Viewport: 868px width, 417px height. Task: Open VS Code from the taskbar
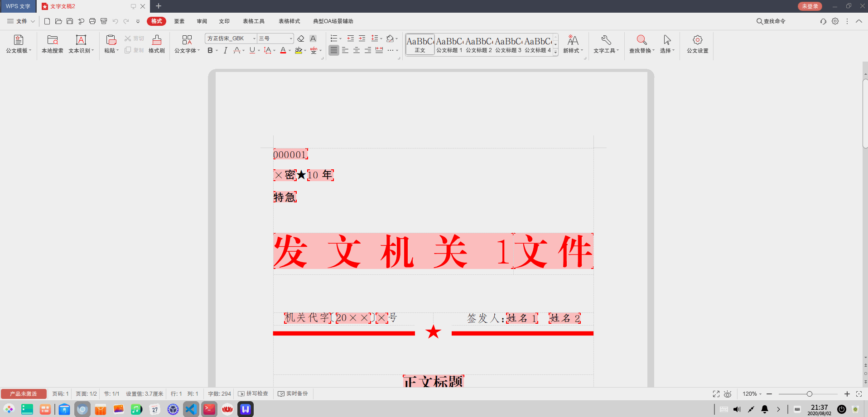(191, 409)
